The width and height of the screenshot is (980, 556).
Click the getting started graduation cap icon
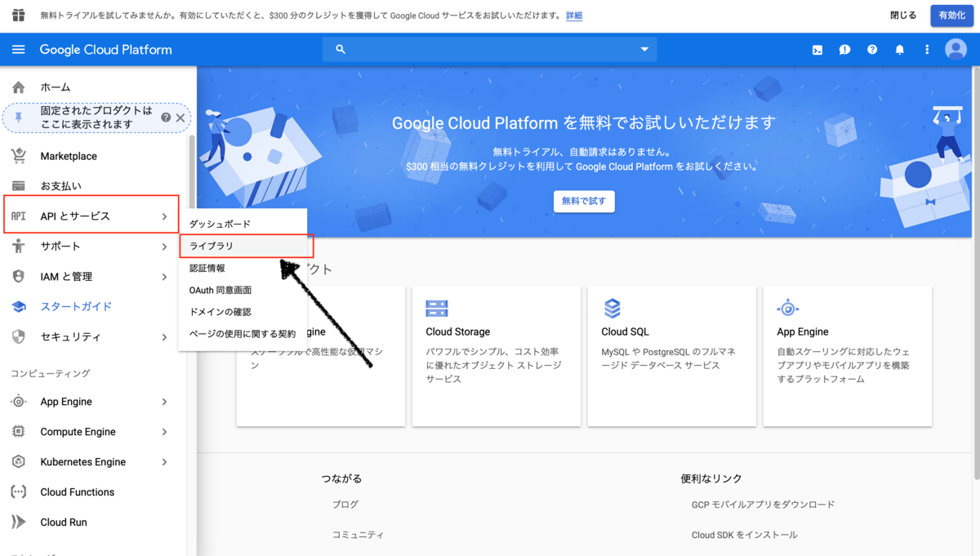point(18,307)
